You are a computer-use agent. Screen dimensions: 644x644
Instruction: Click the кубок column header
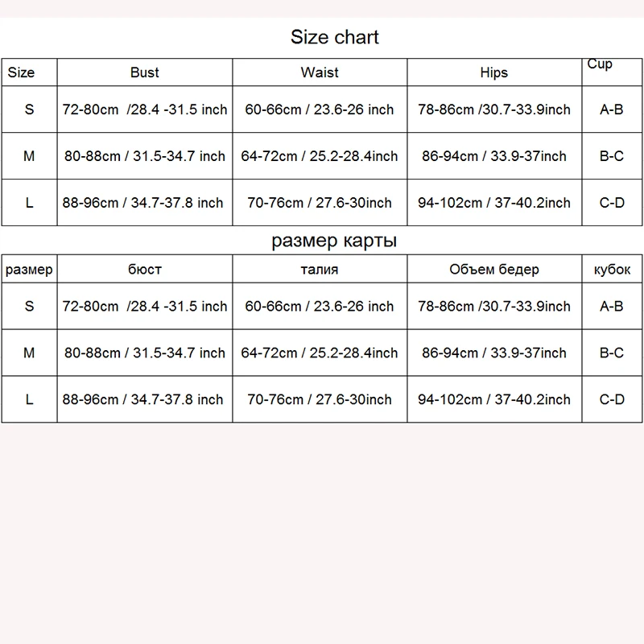coord(612,270)
